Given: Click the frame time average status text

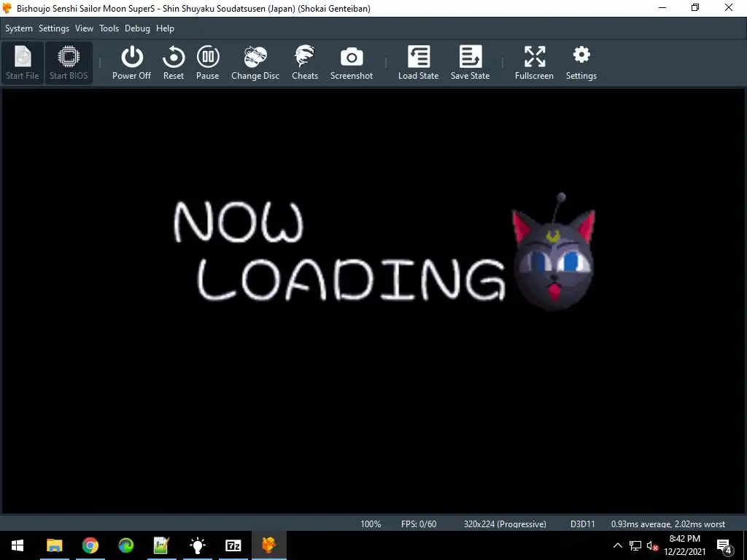Looking at the screenshot, I should [668, 524].
